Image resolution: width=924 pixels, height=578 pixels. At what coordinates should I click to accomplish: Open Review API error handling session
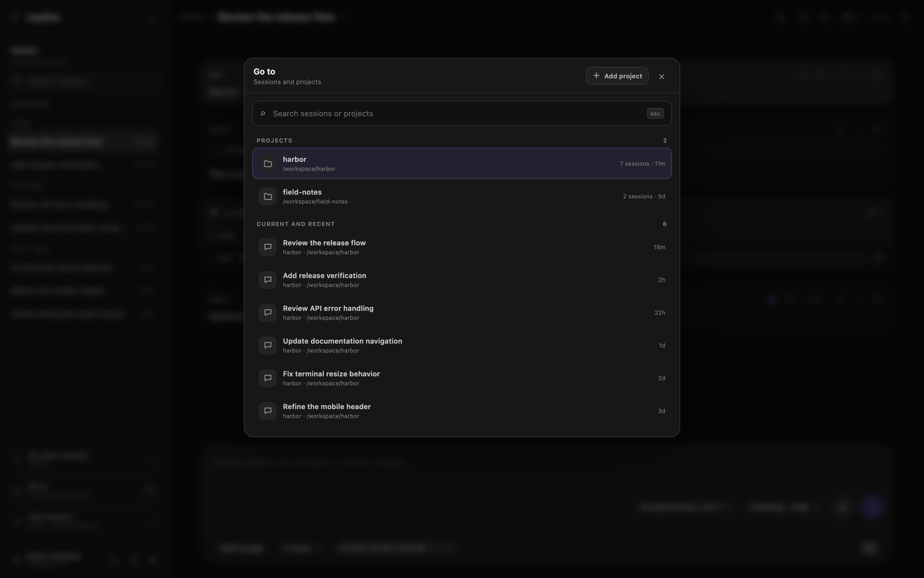pyautogui.click(x=462, y=313)
